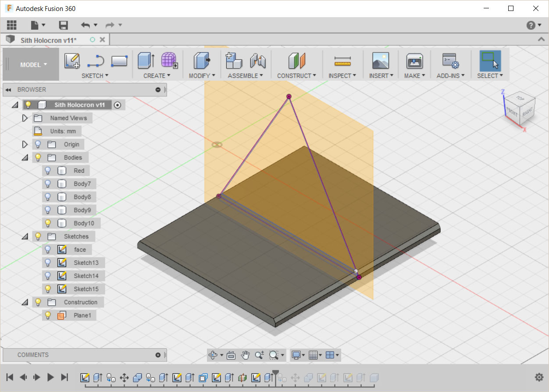
Task: Save the design with the floppy disk icon
Action: (64, 25)
